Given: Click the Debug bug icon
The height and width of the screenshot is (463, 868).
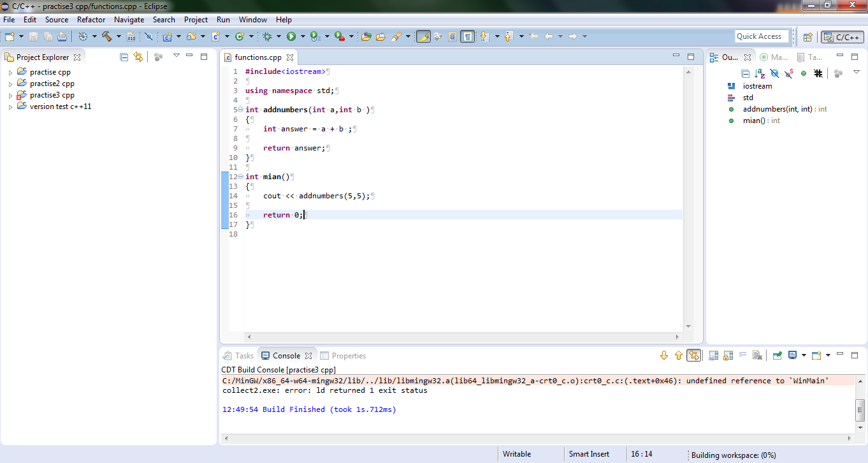Looking at the screenshot, I should tap(268, 36).
